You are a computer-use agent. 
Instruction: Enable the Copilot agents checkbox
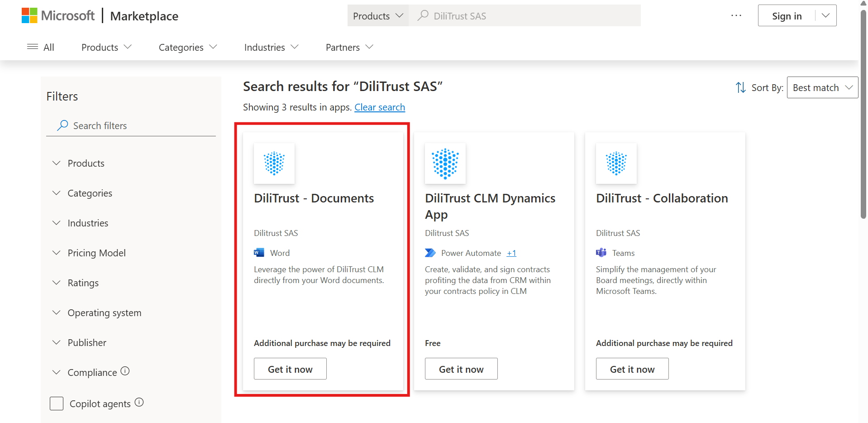(x=57, y=404)
